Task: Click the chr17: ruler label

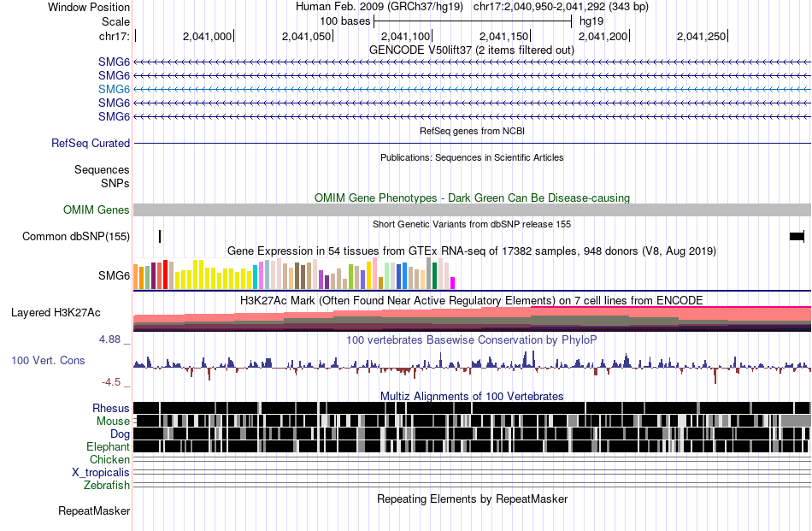Action: [115, 36]
